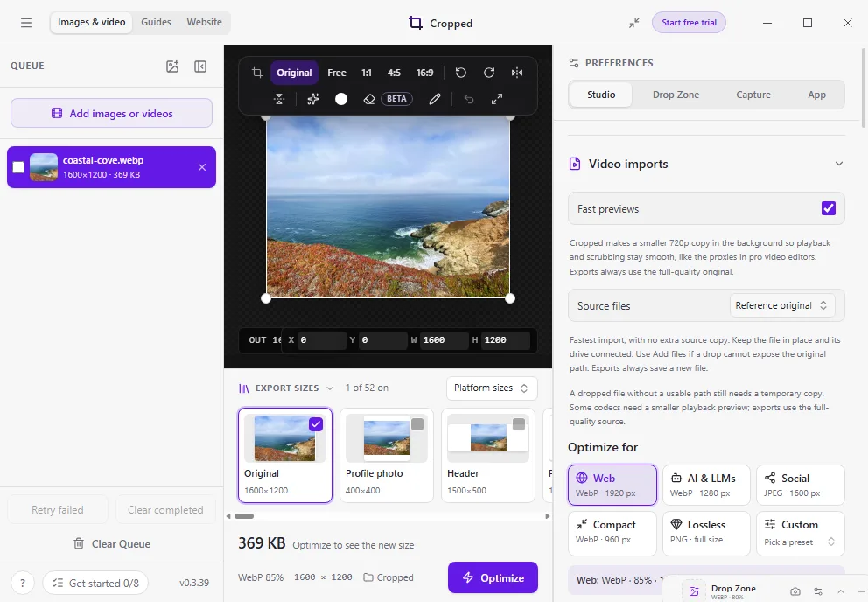Select the Original aspect ratio
Image resolution: width=868 pixels, height=602 pixels.
(x=294, y=73)
